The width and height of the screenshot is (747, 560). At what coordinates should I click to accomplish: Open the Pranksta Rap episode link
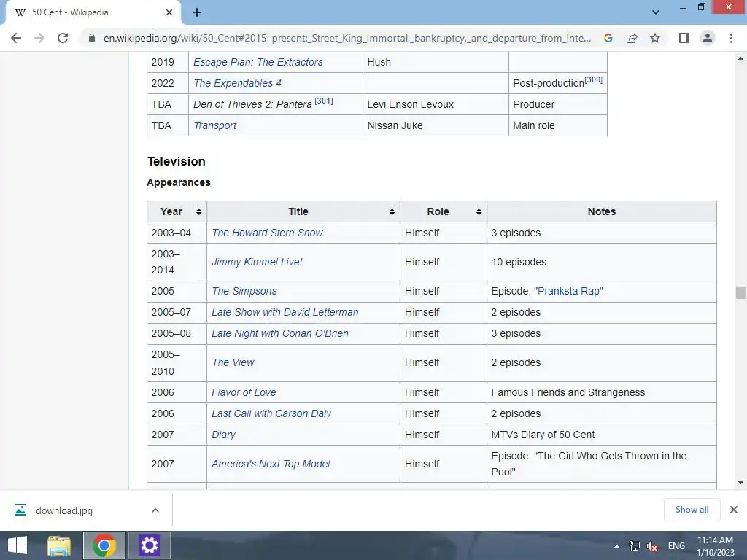click(568, 291)
